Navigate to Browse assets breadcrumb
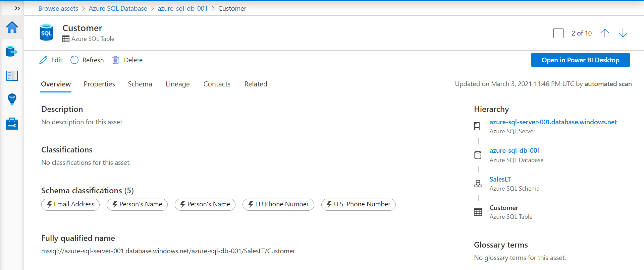 tap(58, 8)
